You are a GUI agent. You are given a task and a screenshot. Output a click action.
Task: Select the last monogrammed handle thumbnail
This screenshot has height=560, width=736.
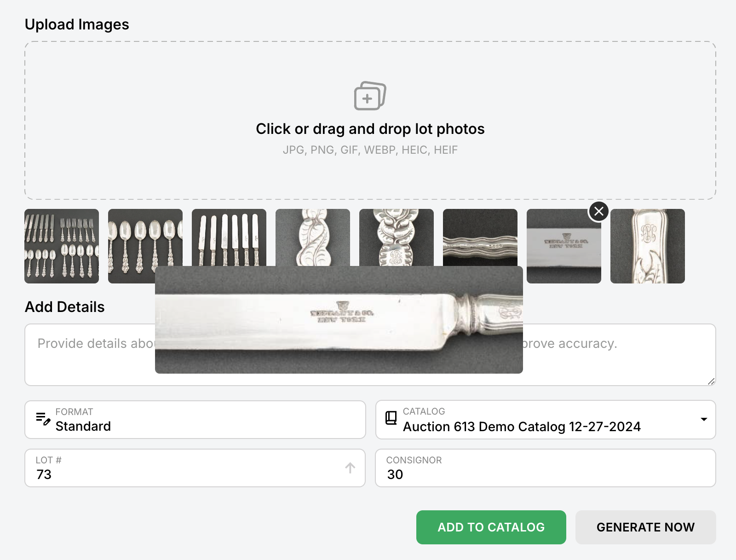647,246
